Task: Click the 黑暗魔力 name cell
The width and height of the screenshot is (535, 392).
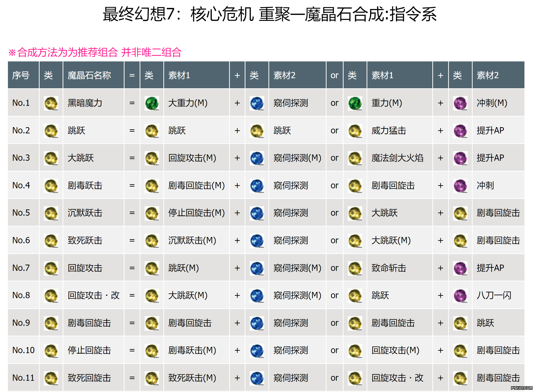Action: click(94, 103)
